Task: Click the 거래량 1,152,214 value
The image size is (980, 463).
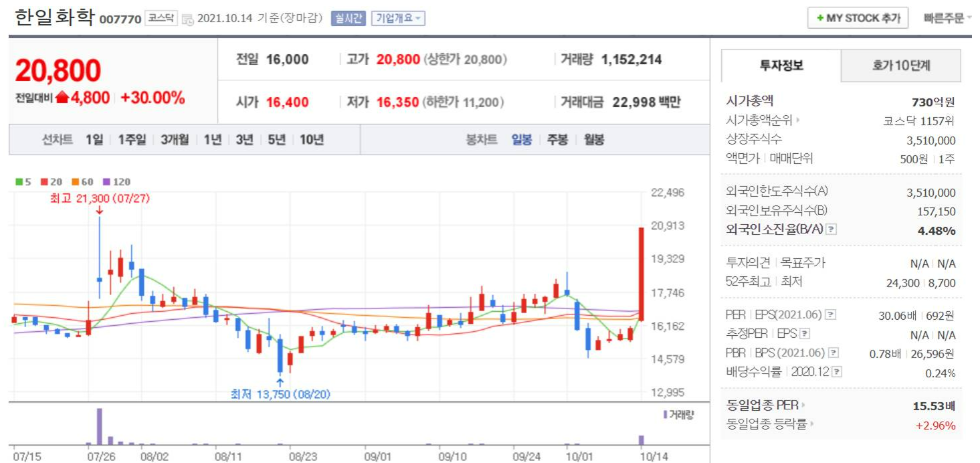Action: pos(631,60)
